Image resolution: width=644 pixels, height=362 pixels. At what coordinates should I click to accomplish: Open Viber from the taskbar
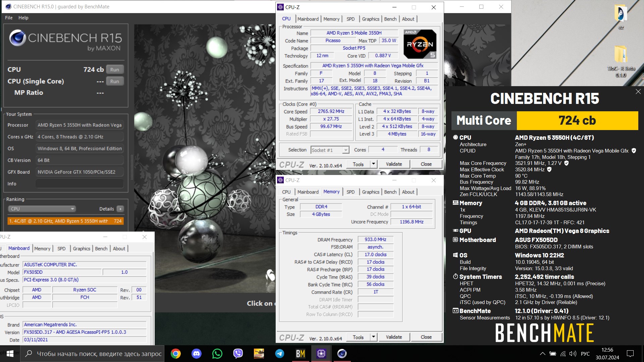tap(238, 354)
